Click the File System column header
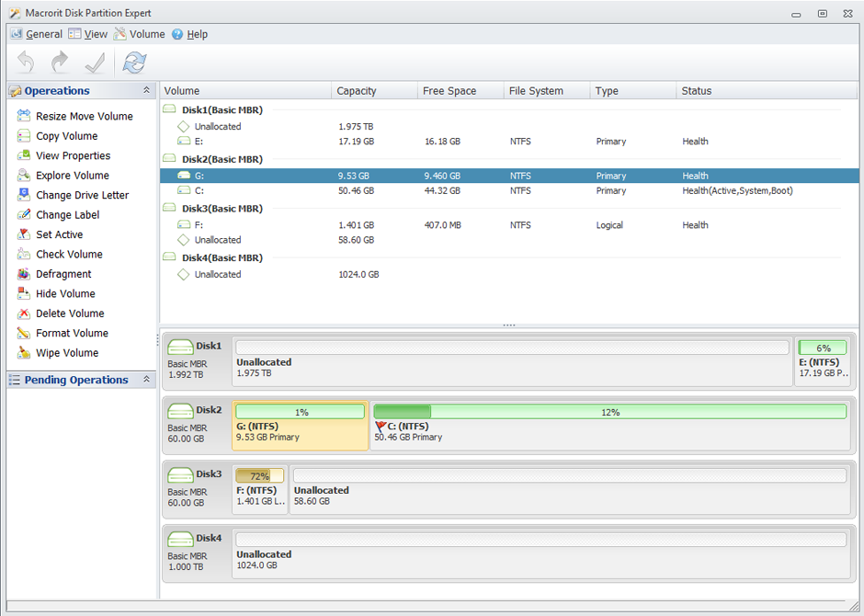Image resolution: width=864 pixels, height=616 pixels. (x=547, y=91)
